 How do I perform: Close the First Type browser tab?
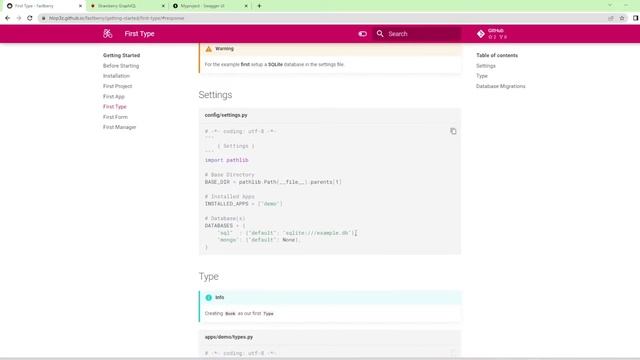[x=80, y=6]
